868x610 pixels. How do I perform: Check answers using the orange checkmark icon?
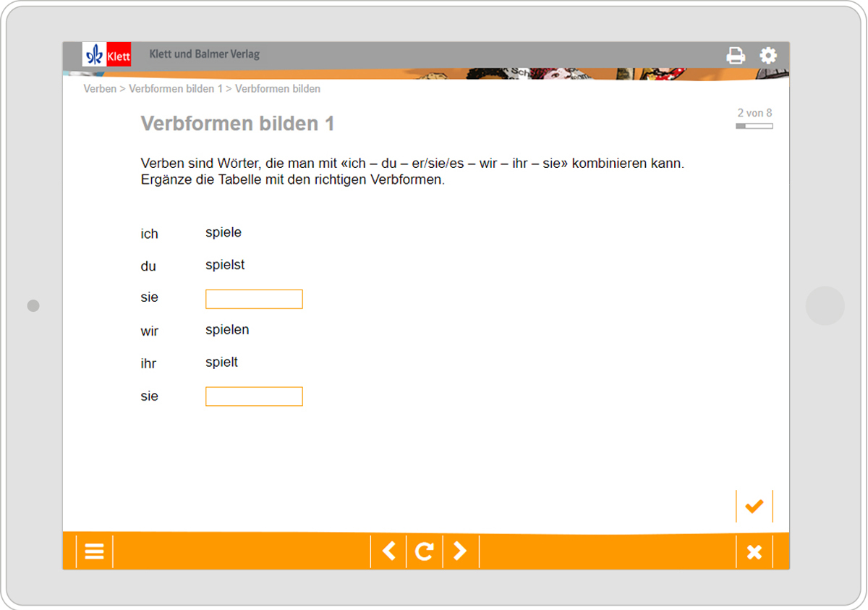754,505
